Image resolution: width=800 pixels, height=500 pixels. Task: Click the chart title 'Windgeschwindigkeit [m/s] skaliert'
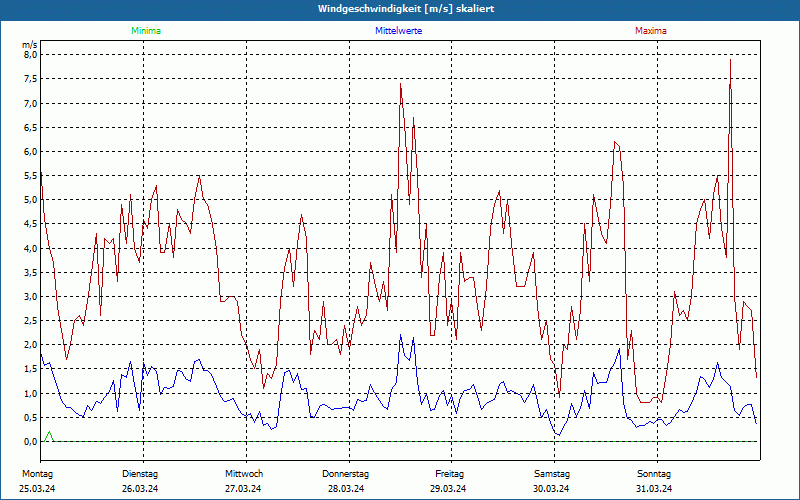pyautogui.click(x=406, y=9)
